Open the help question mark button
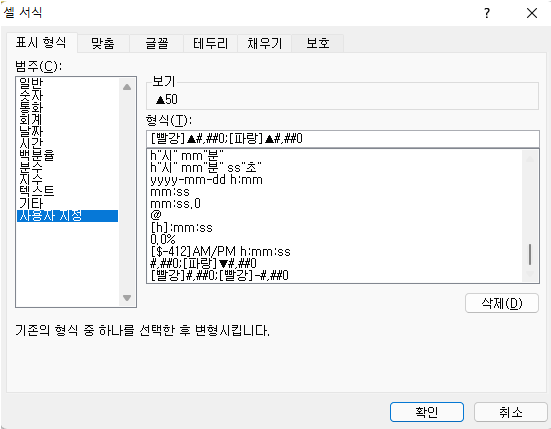The width and height of the screenshot is (551, 429). pyautogui.click(x=486, y=13)
